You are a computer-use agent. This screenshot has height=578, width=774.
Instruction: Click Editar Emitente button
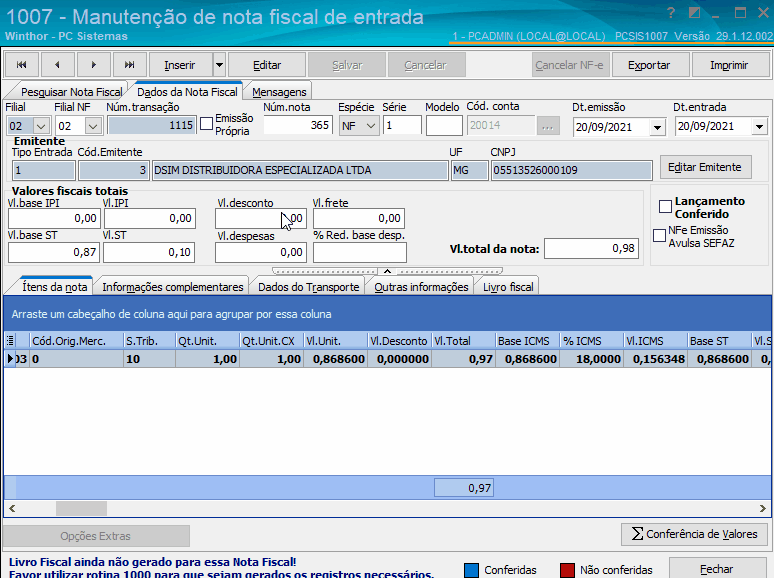[x=705, y=167]
